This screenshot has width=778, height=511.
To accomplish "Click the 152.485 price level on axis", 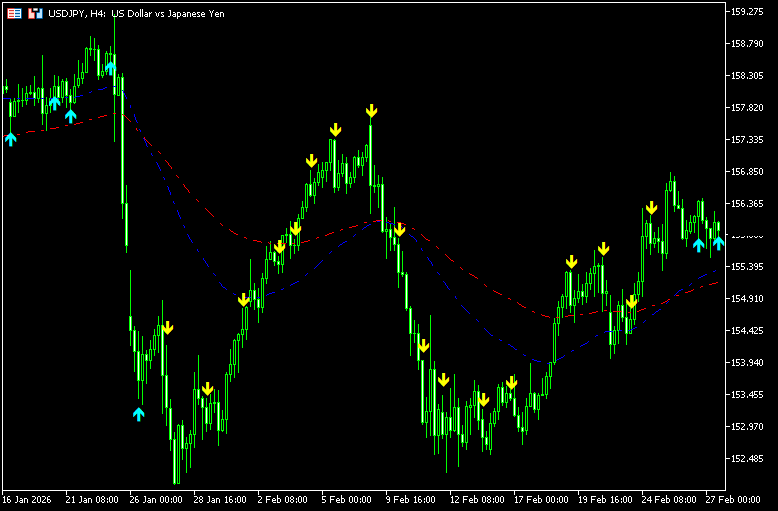I will 748,459.
